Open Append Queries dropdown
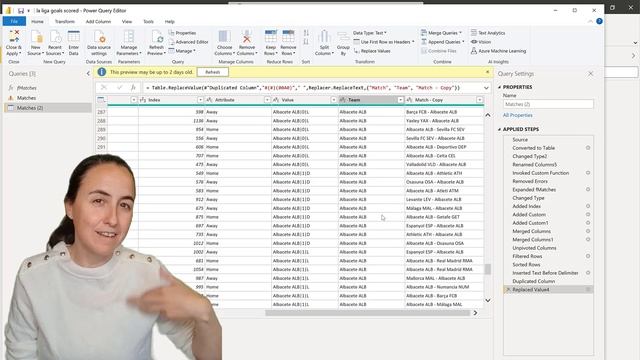640x360 pixels. point(442,42)
